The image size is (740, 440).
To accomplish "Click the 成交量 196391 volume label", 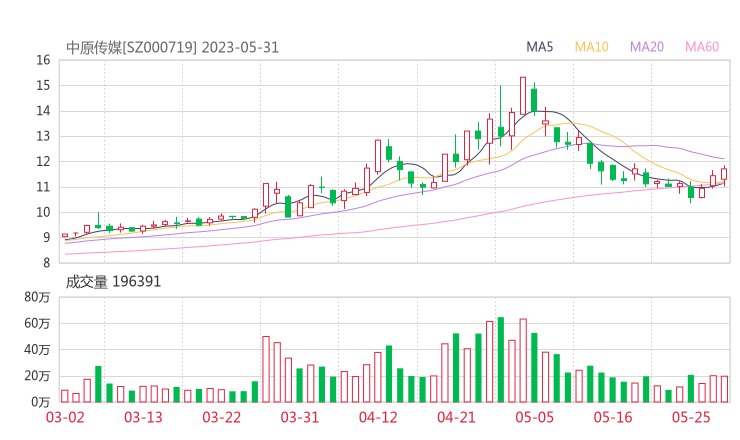I will point(113,282).
